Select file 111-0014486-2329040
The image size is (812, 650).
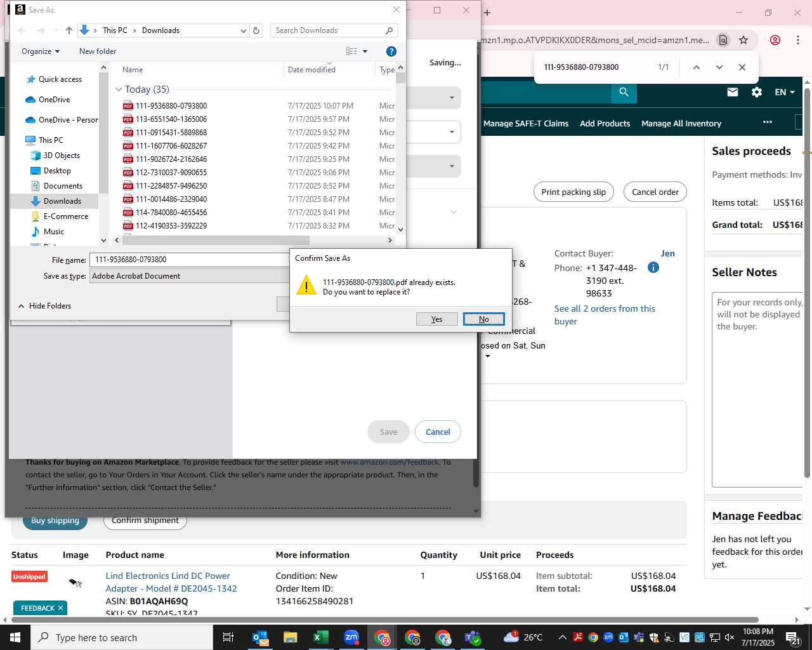tap(171, 199)
